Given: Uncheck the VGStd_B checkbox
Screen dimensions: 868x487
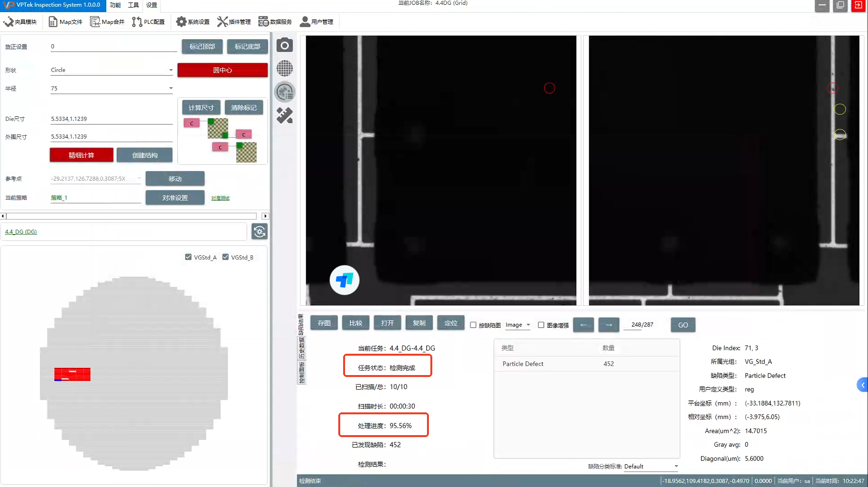Looking at the screenshot, I should point(225,257).
